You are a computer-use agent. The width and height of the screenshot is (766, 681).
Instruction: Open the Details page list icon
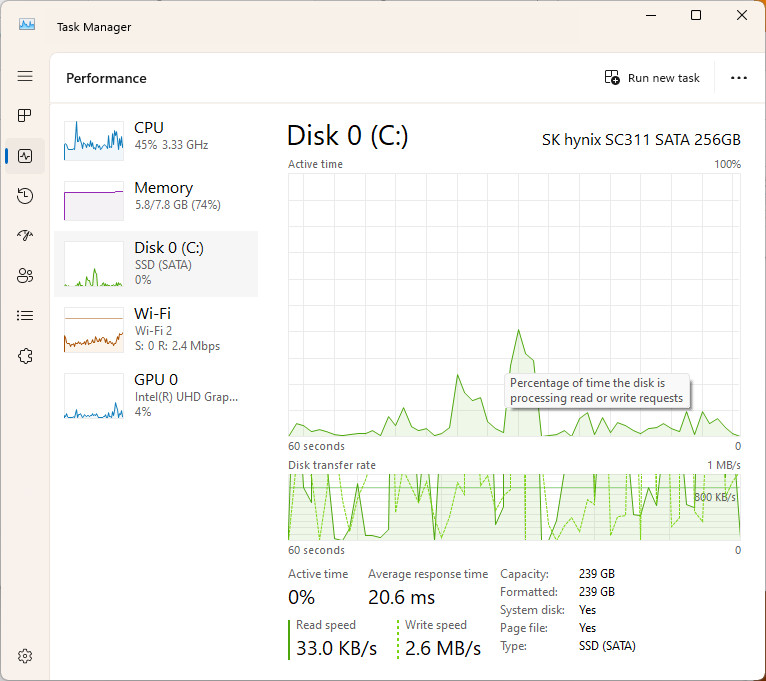click(x=25, y=316)
